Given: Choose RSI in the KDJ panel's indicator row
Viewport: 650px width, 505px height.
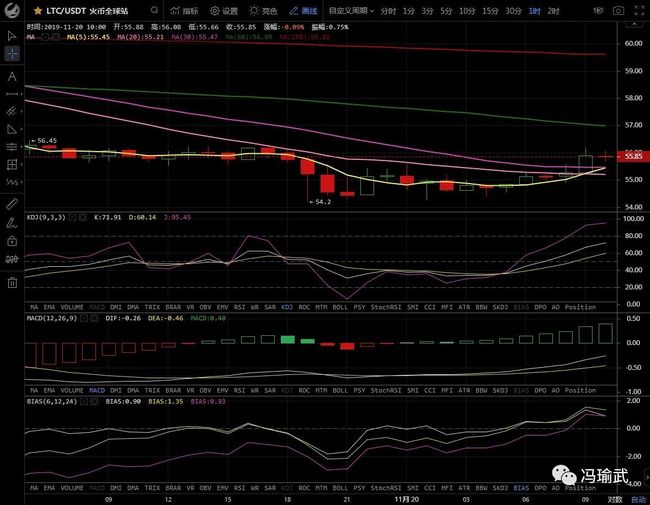Looking at the screenshot, I should coord(239,307).
